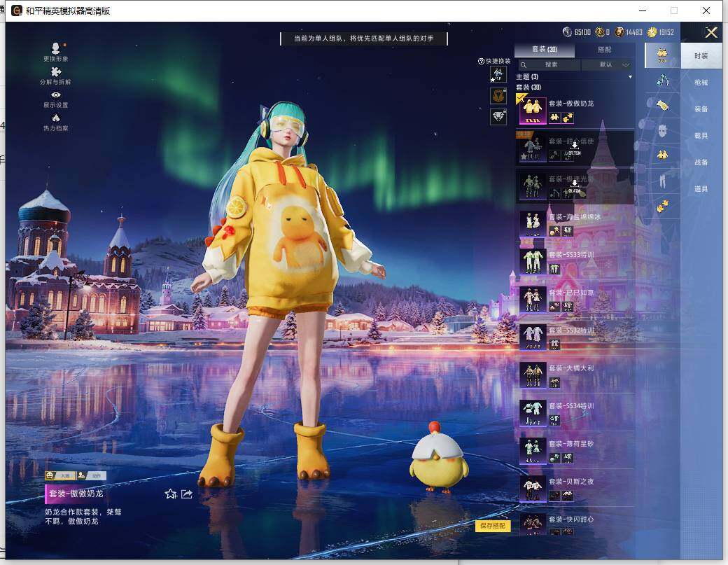Toggle the starred quick-swap outfit slot
The image size is (728, 565).
497,74
